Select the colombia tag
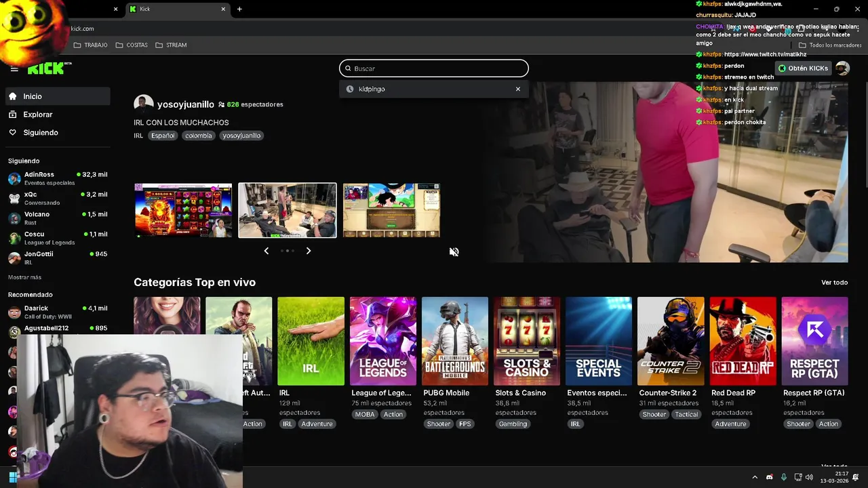 [199, 136]
